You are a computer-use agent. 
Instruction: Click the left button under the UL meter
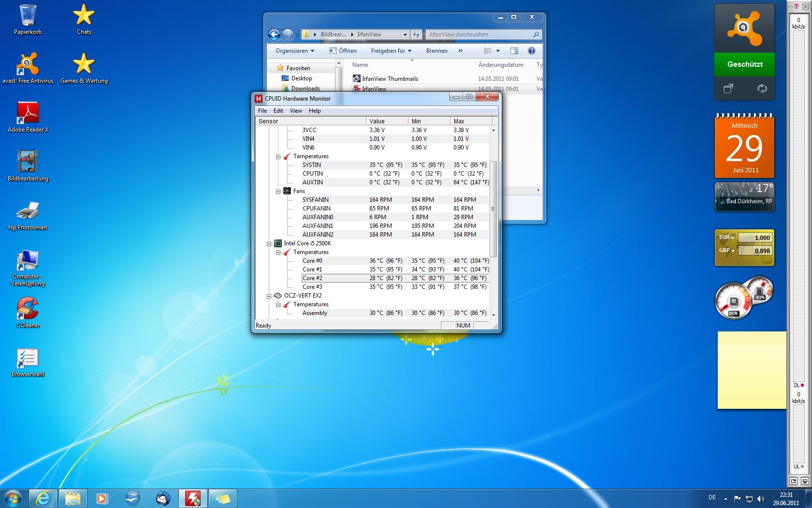tap(793, 481)
